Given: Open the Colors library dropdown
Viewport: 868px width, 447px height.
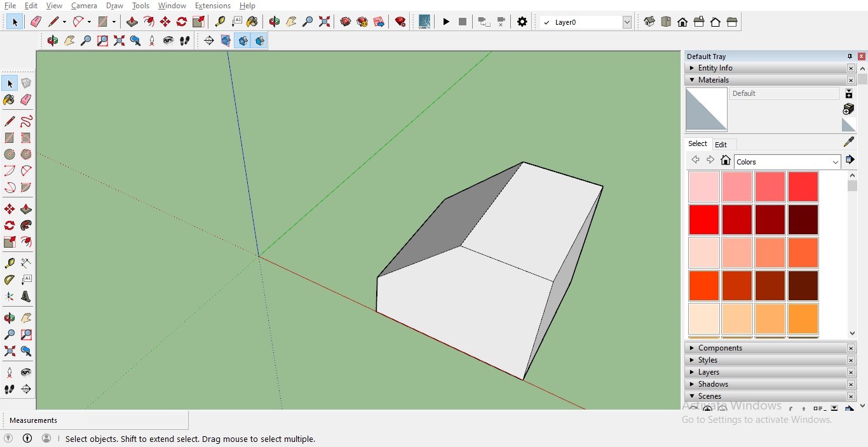Looking at the screenshot, I should [835, 162].
